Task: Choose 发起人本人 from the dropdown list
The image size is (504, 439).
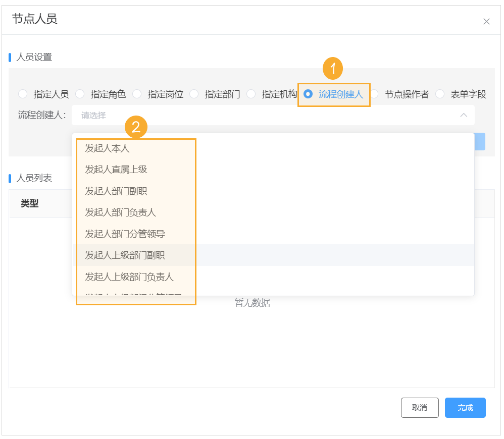Action: [x=108, y=148]
